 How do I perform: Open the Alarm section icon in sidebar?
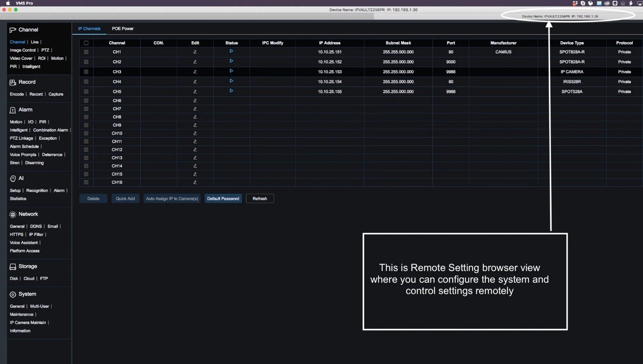[13, 110]
